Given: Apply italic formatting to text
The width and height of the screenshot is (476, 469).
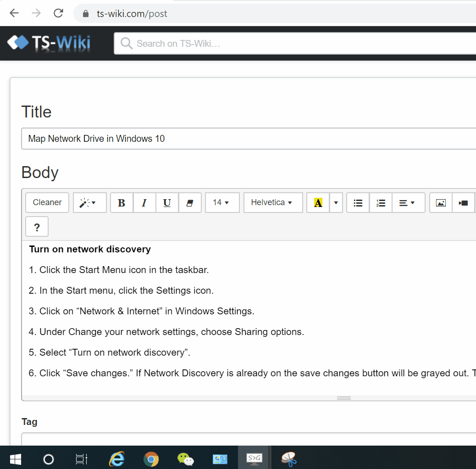Looking at the screenshot, I should click(x=144, y=203).
